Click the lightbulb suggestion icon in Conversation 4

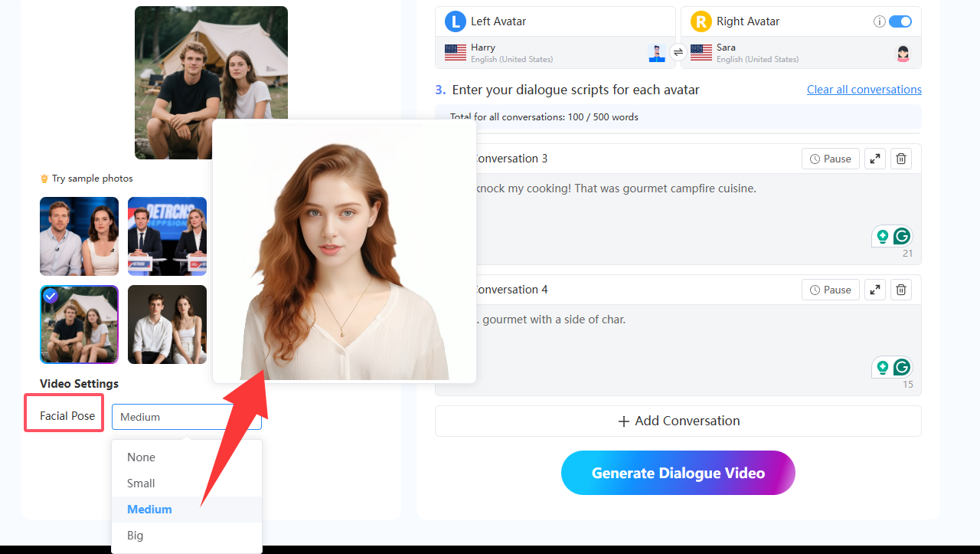tap(882, 367)
